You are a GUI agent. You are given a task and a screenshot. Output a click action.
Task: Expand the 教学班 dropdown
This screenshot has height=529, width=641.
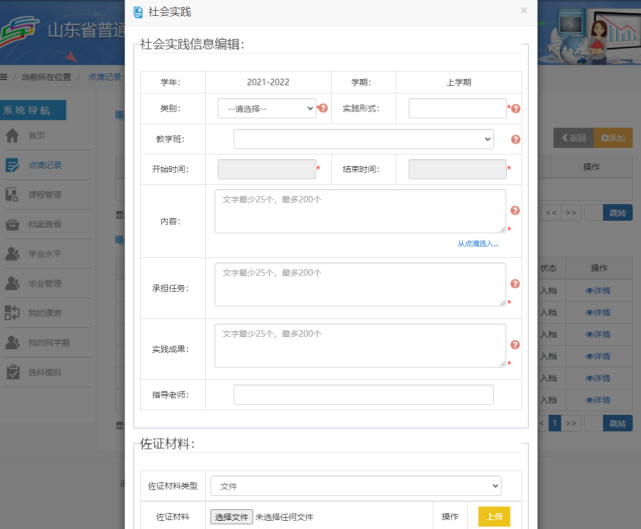coord(363,139)
